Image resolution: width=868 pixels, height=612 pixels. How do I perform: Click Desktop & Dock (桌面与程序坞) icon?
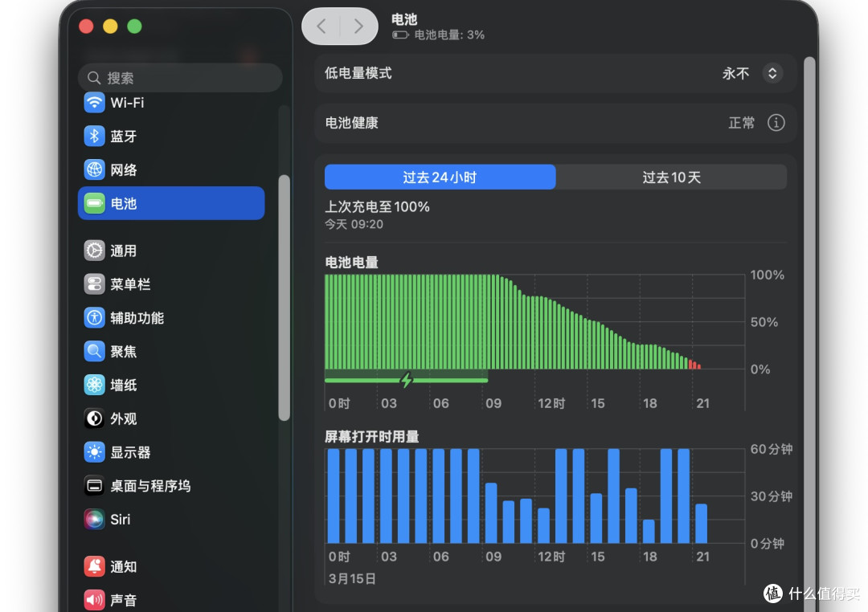tap(95, 486)
